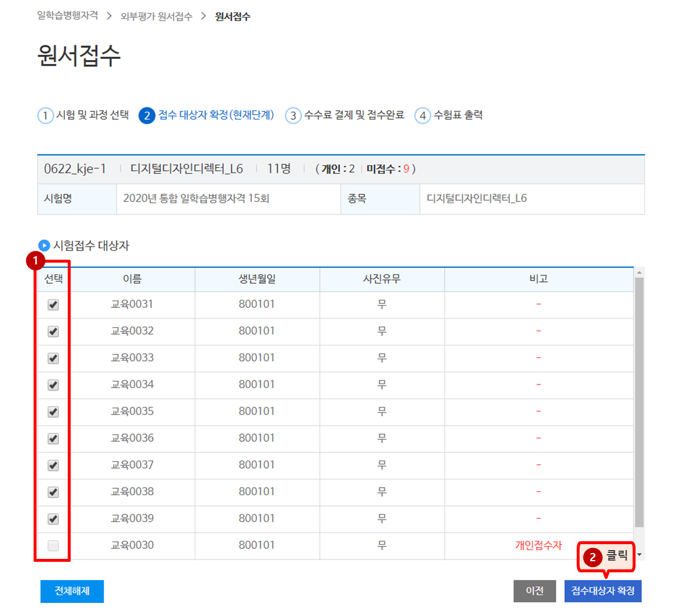
Task: Click the blue step 2 circle icon
Action: (147, 115)
